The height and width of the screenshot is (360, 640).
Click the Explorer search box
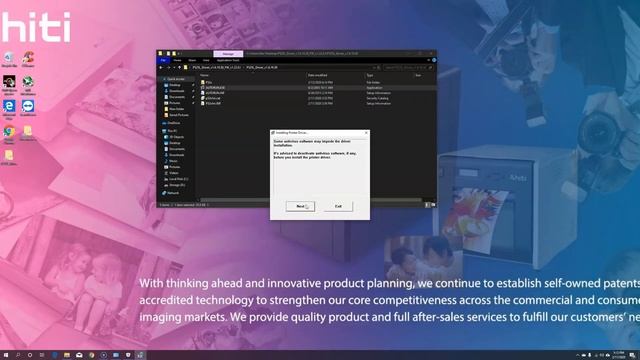coord(408,67)
